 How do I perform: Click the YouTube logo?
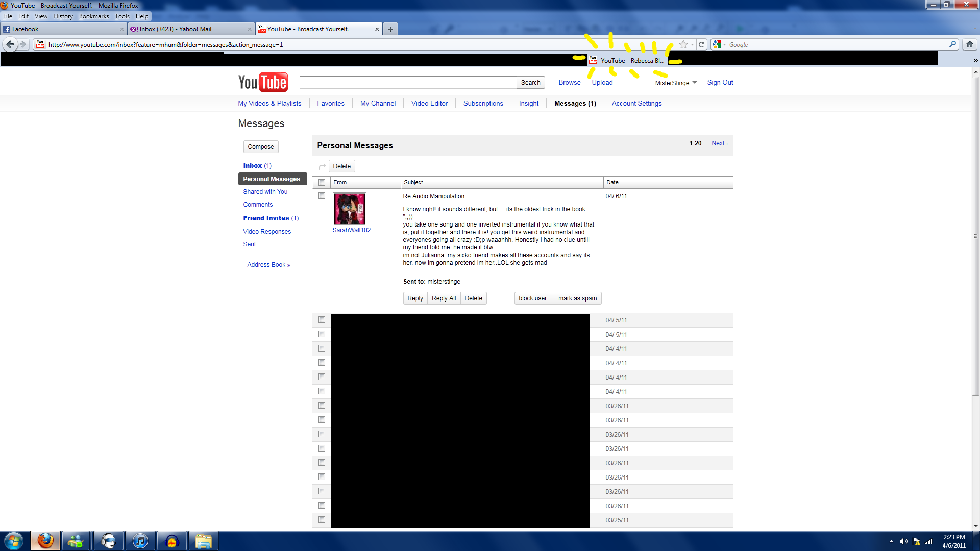(263, 82)
